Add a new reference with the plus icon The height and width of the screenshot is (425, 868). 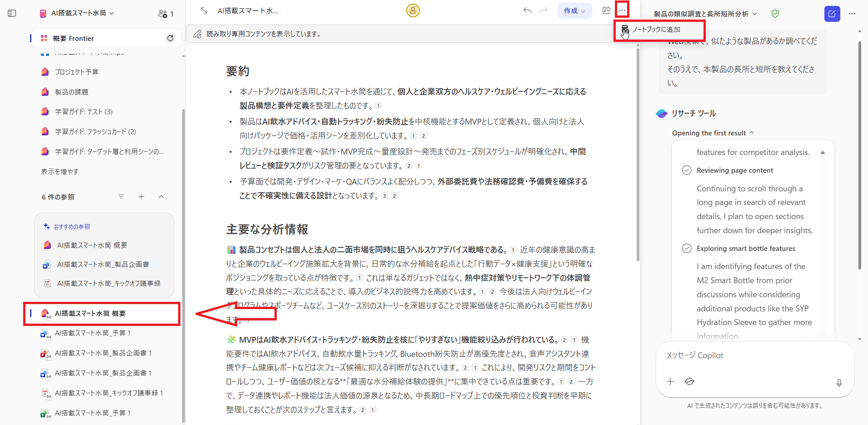click(x=141, y=197)
